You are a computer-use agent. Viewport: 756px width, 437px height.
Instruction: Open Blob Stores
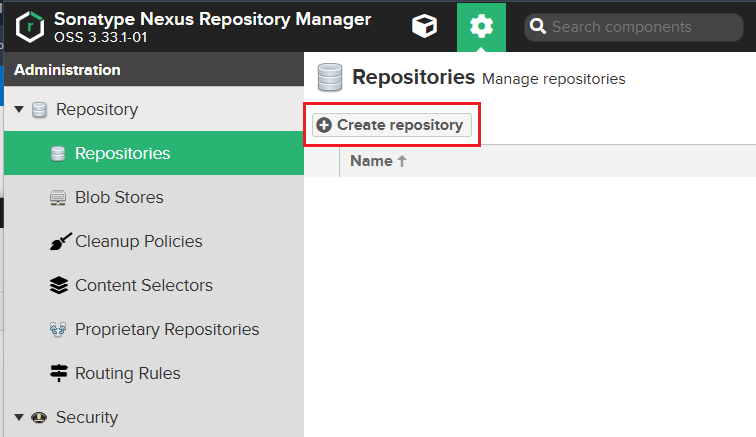(154, 197)
